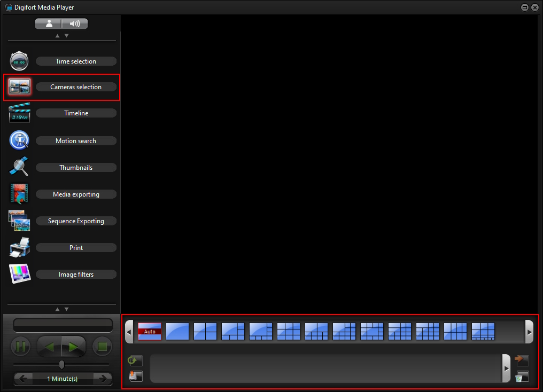Open Image filters
Viewport: 543px width, 392px height.
pos(76,274)
